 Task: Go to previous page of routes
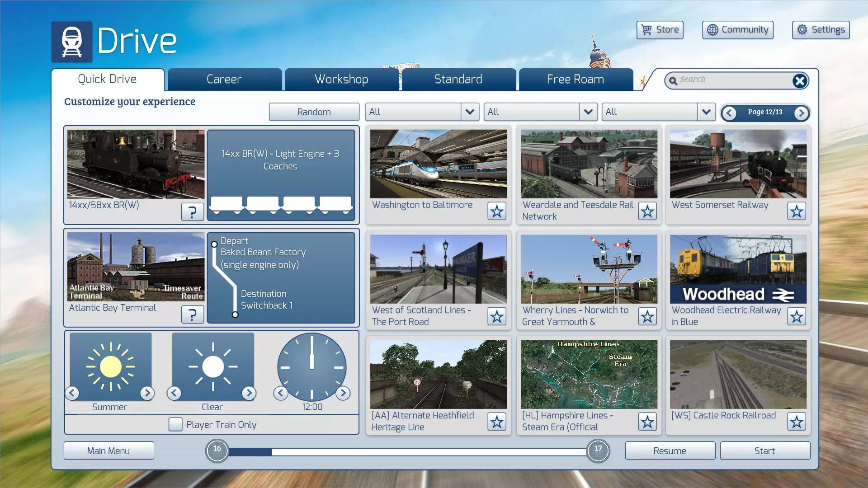729,113
